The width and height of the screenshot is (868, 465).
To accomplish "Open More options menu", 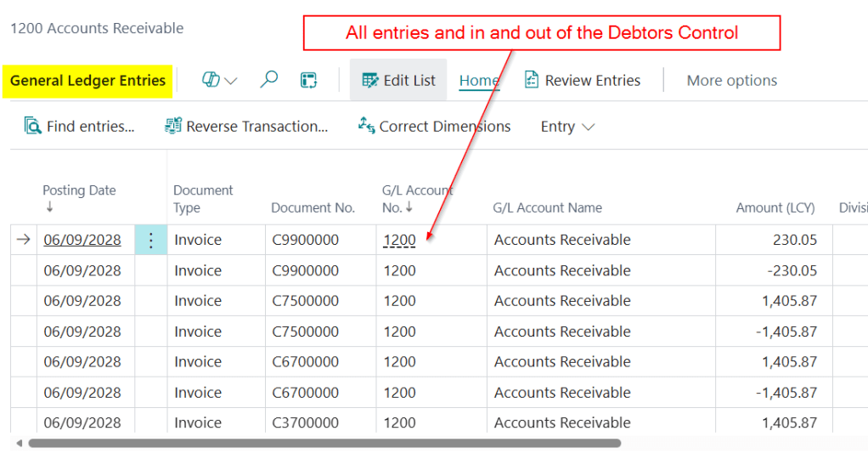I will point(731,81).
